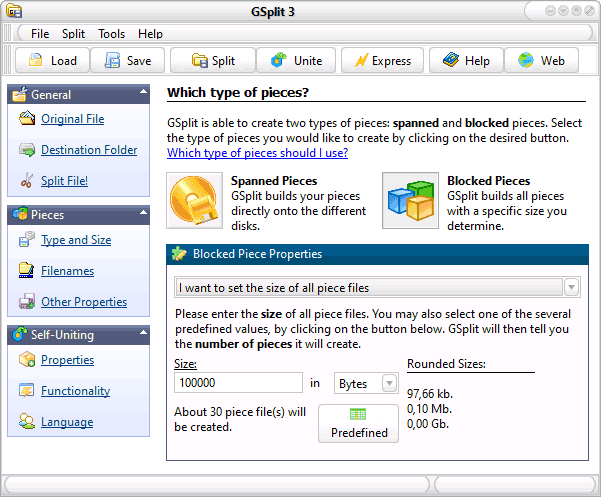Viewport: 601px width, 497px height.
Task: Collapse the Self-Uniting panel section
Action: [x=143, y=332]
